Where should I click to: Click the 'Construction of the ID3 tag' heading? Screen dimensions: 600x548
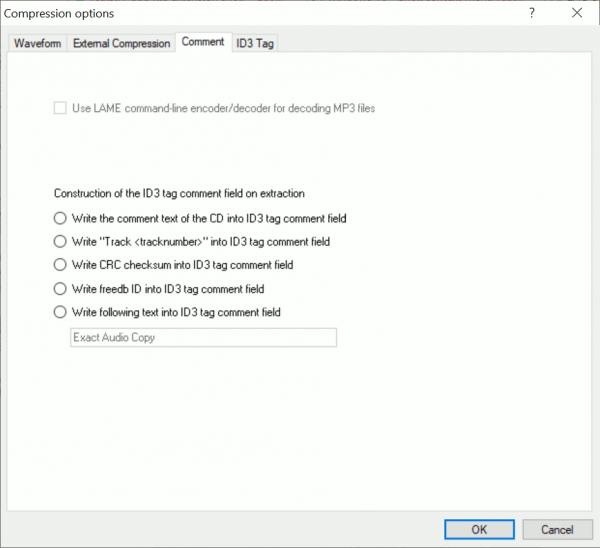[178, 193]
